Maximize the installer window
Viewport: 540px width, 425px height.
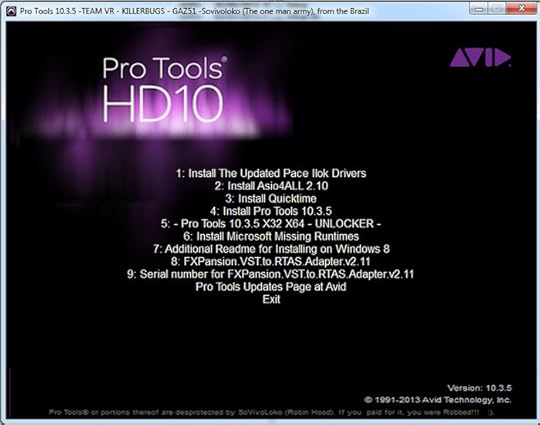498,8
